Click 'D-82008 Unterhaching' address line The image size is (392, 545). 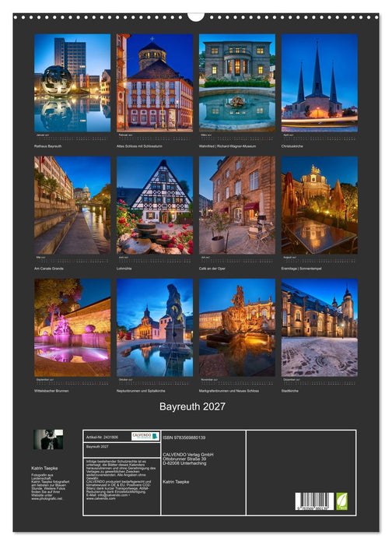point(184,463)
